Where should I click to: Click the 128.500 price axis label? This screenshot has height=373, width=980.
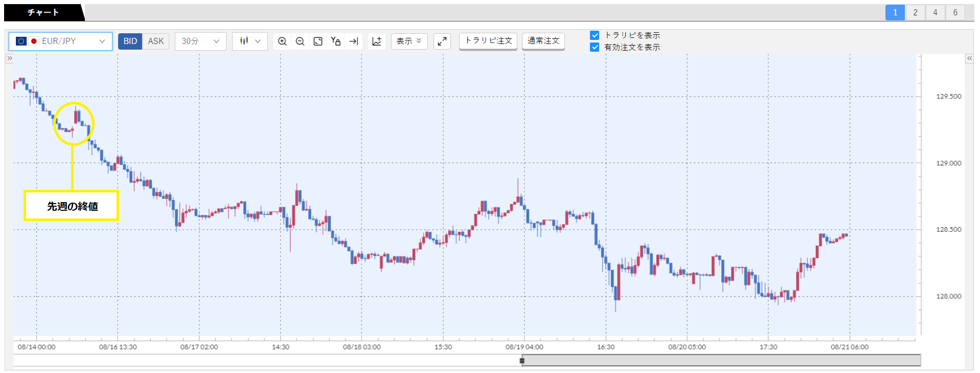(948, 230)
